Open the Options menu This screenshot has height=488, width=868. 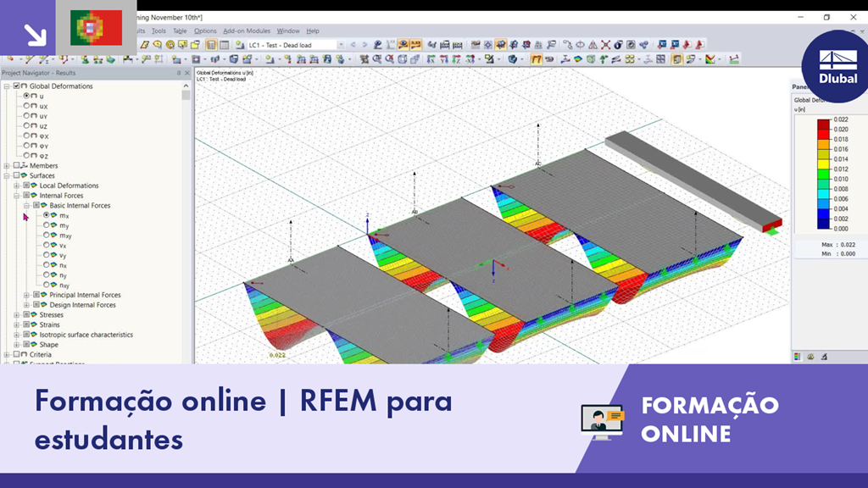click(x=205, y=31)
